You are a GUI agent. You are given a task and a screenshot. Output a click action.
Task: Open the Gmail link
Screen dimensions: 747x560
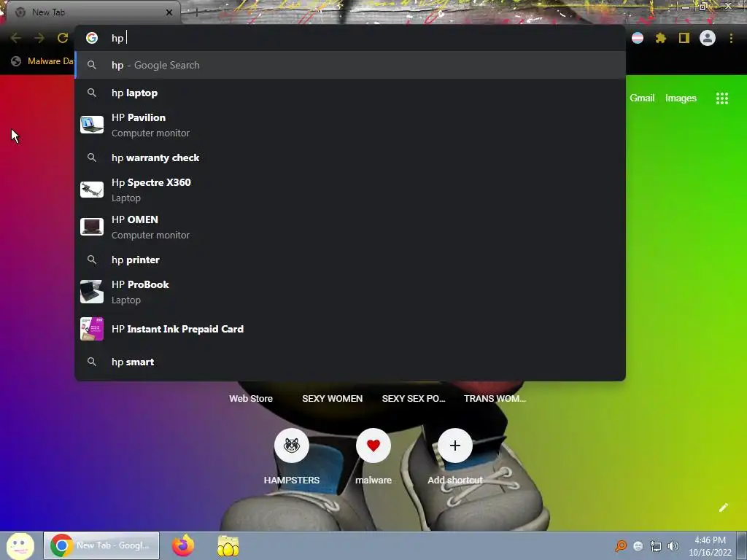642,98
